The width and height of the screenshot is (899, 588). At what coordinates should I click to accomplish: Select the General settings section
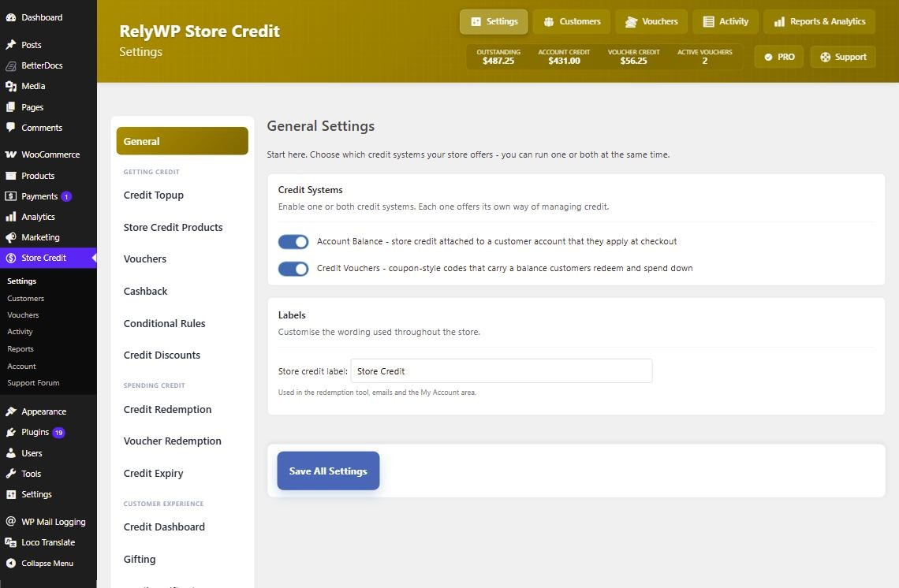pyautogui.click(x=182, y=141)
